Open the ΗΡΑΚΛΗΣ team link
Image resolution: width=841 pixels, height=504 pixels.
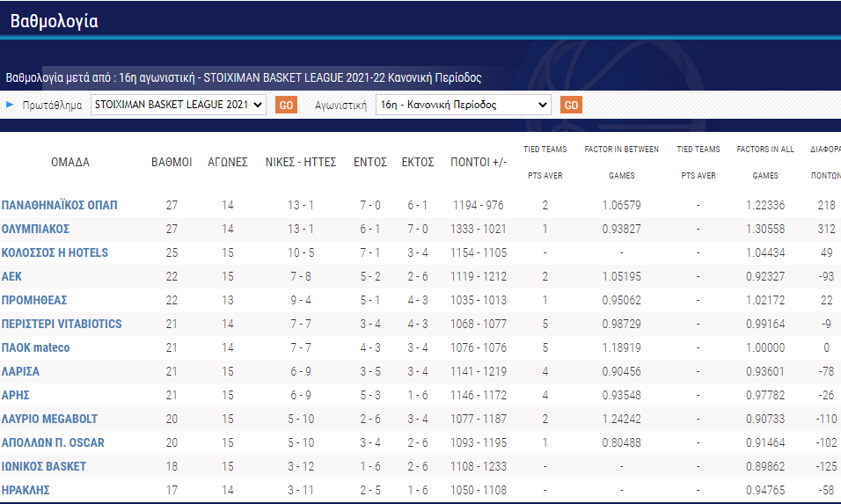tap(26, 490)
